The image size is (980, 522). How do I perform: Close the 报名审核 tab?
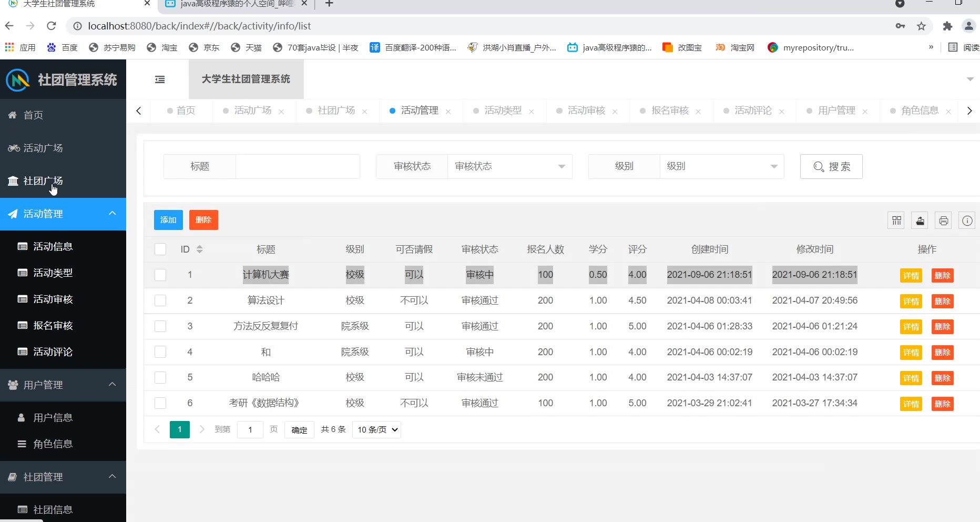pyautogui.click(x=698, y=112)
